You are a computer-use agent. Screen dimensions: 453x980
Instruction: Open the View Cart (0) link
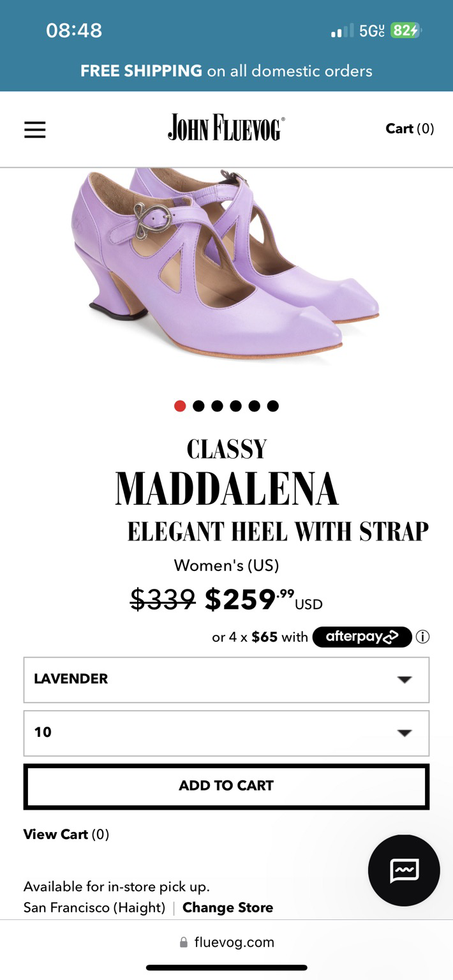click(x=66, y=835)
